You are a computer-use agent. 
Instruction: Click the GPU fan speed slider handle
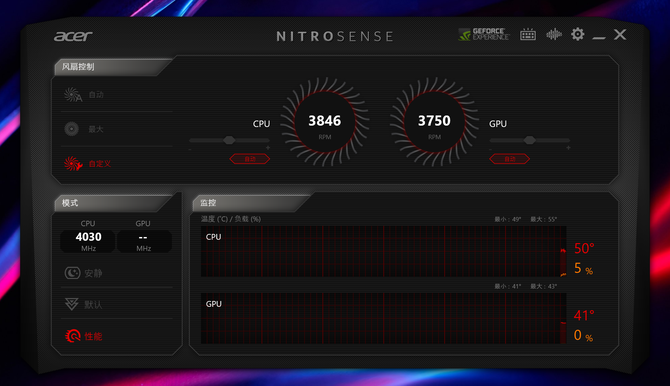(529, 140)
